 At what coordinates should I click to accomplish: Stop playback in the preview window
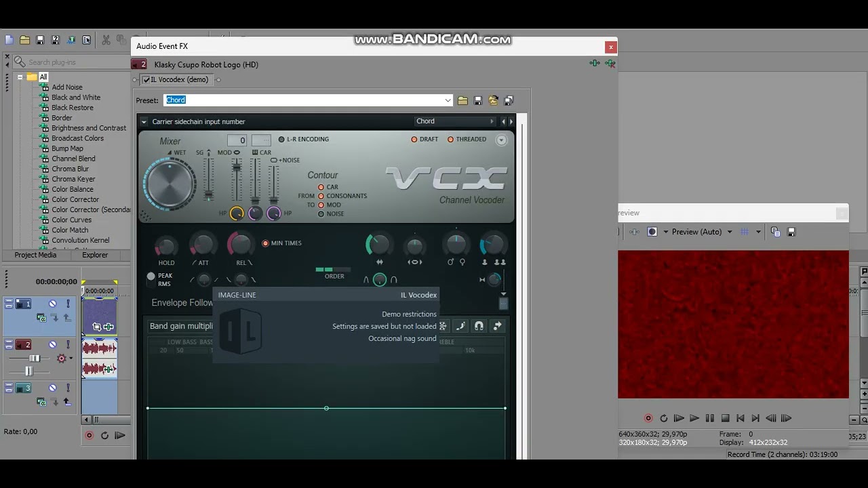tap(725, 418)
